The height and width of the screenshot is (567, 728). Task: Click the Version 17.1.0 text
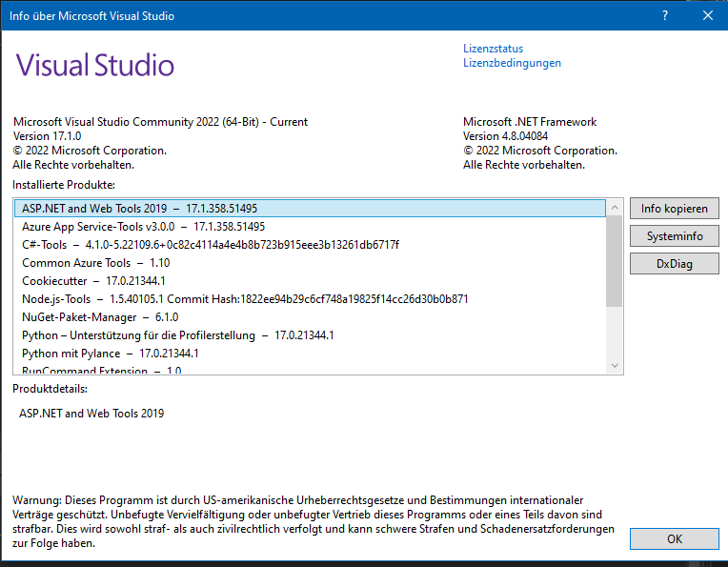tap(47, 136)
